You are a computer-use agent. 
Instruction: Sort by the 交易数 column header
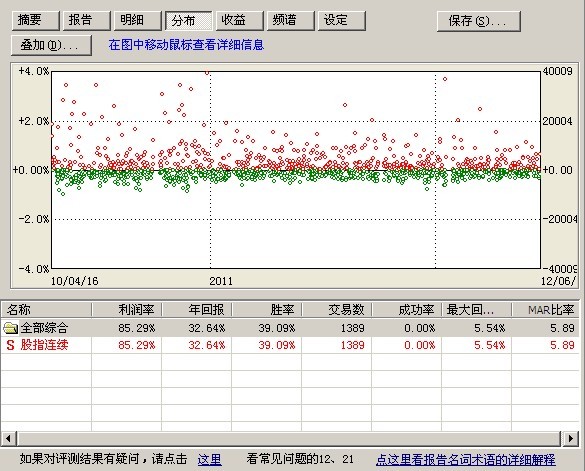pyautogui.click(x=337, y=309)
